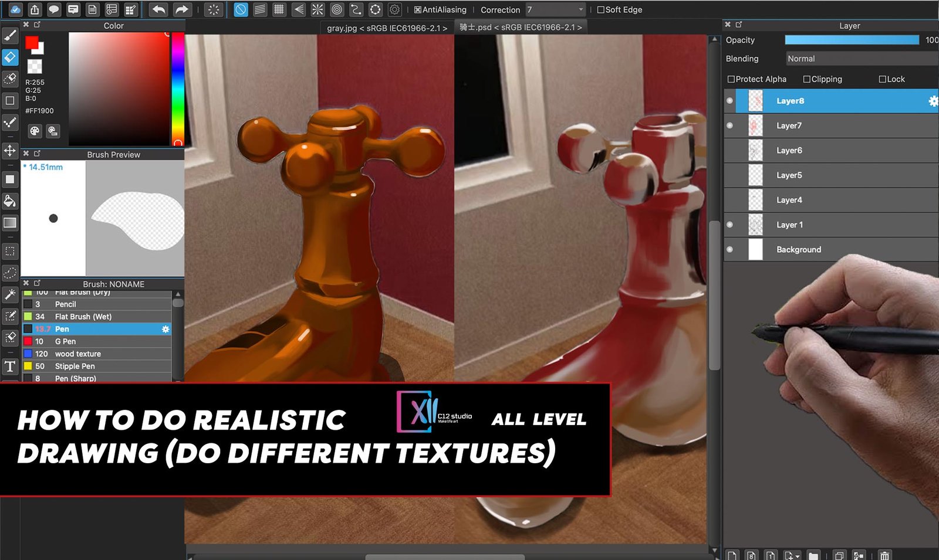Click the layer Opacity slider
939x560 pixels.
pos(852,40)
